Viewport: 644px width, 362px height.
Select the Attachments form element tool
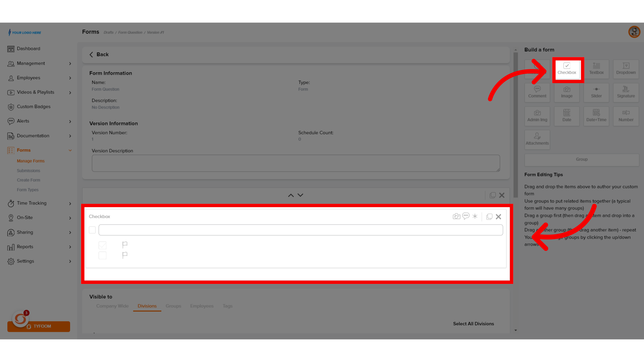point(537,139)
